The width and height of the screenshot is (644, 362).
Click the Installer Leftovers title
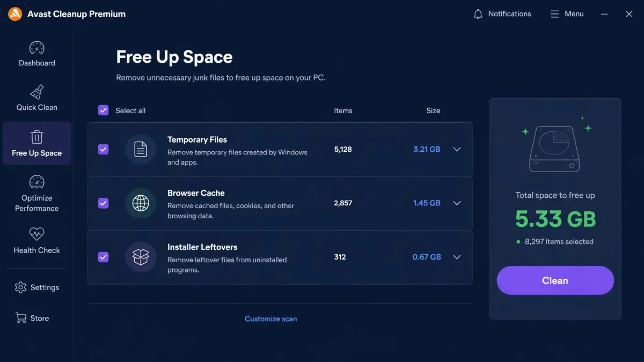point(202,247)
